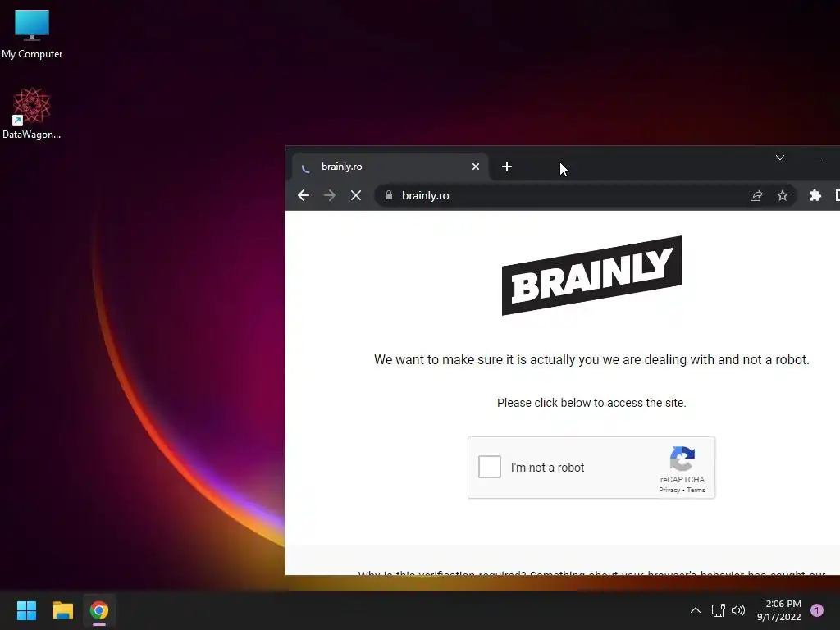The image size is (840, 630).
Task: Click the Brainly logo
Action: (591, 276)
